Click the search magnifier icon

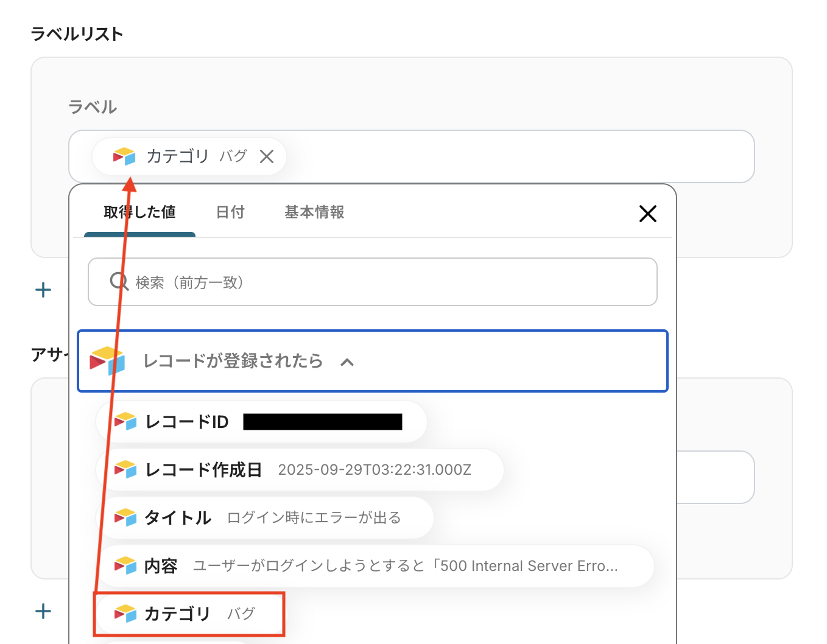coord(118,282)
